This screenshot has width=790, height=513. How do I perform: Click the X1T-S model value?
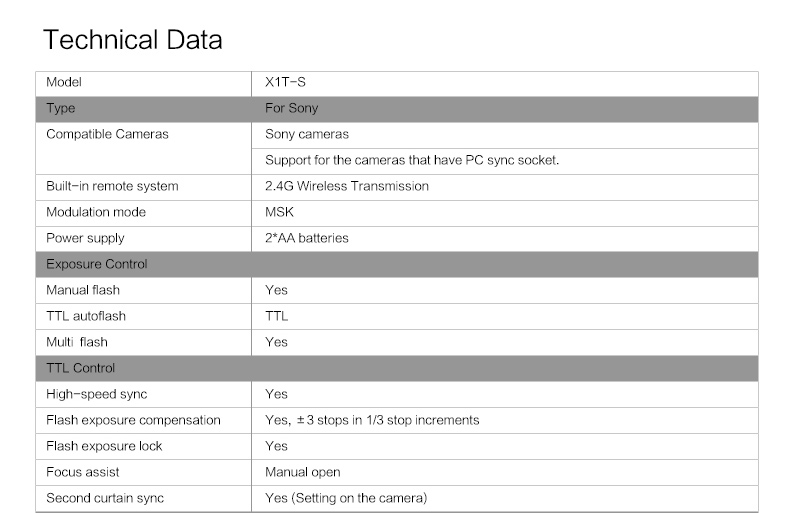285,82
